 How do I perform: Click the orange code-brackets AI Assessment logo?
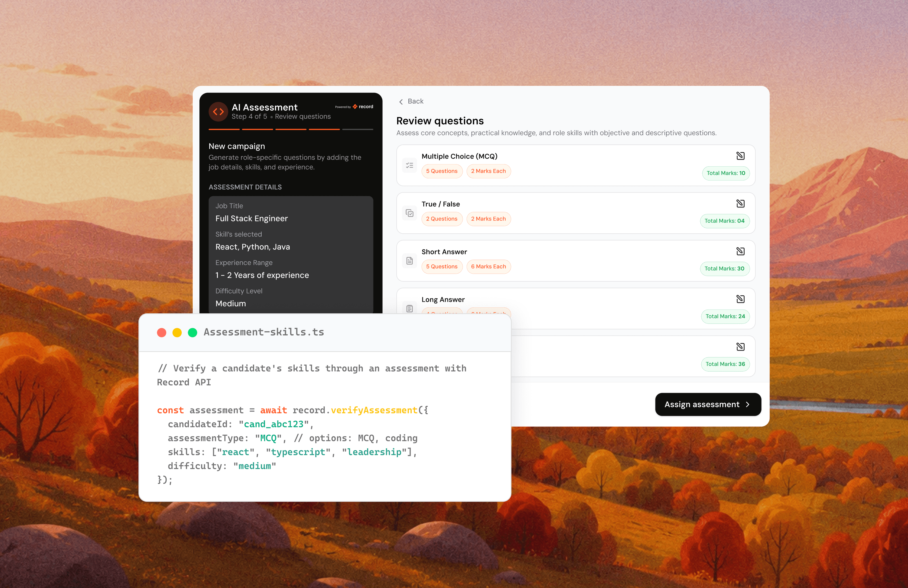pos(218,111)
